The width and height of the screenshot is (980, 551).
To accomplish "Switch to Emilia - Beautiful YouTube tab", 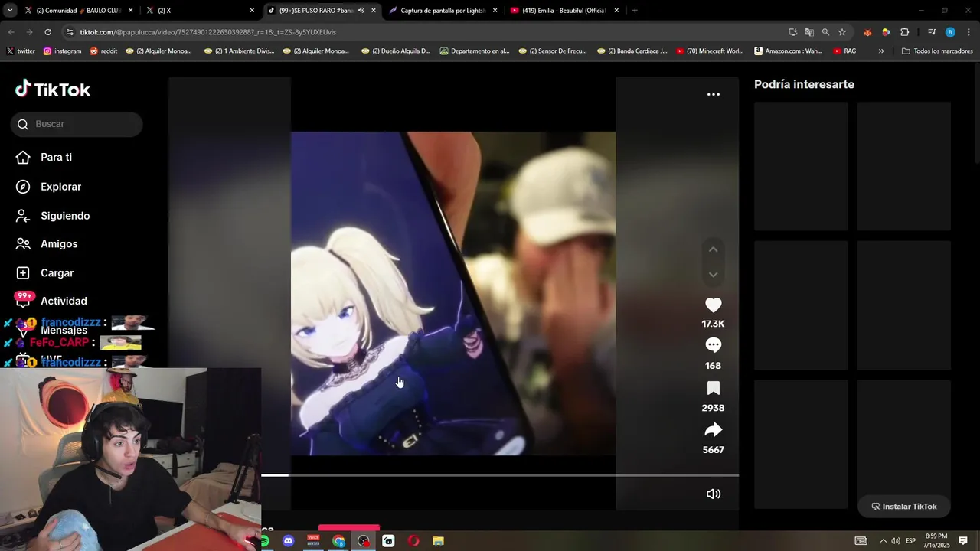I will click(564, 11).
